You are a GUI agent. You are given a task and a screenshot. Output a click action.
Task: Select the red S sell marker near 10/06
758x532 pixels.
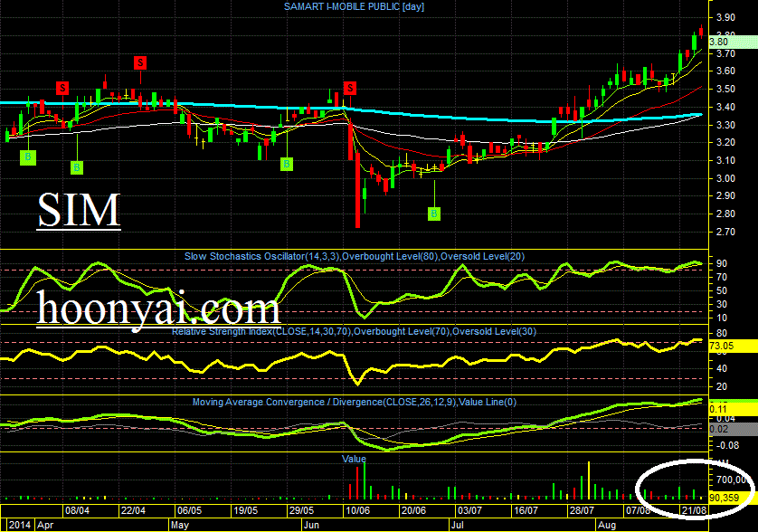(x=350, y=88)
